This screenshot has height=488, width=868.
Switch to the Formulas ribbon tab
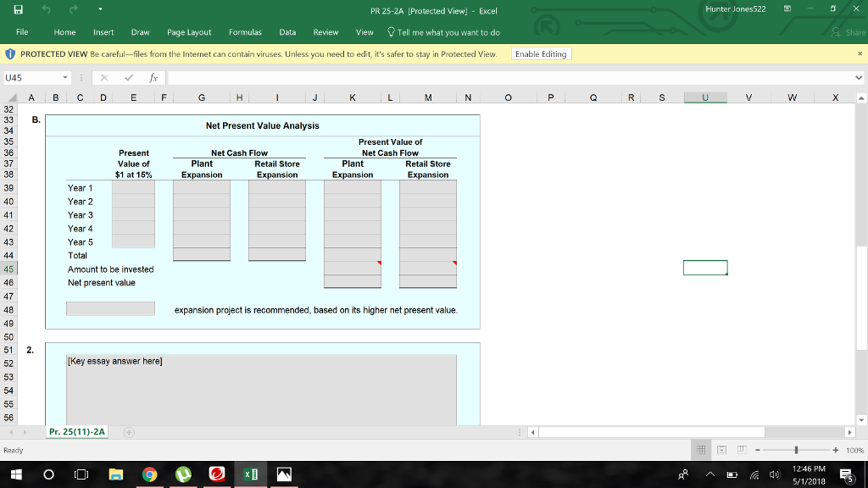click(245, 31)
